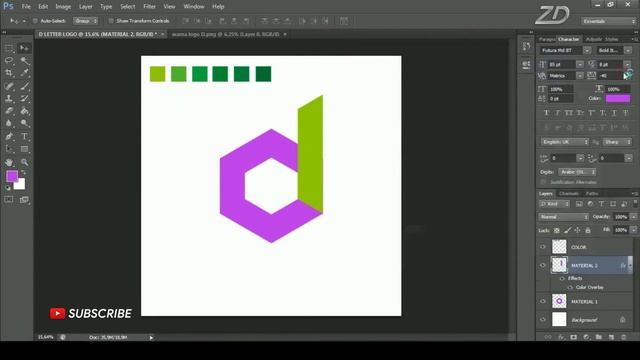Open the font style dropdown
This screenshot has width=640, height=360.
(x=628, y=51)
